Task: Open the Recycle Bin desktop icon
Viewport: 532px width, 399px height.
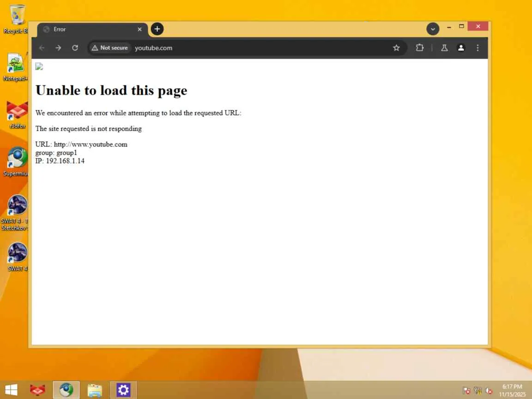Action: [x=16, y=19]
